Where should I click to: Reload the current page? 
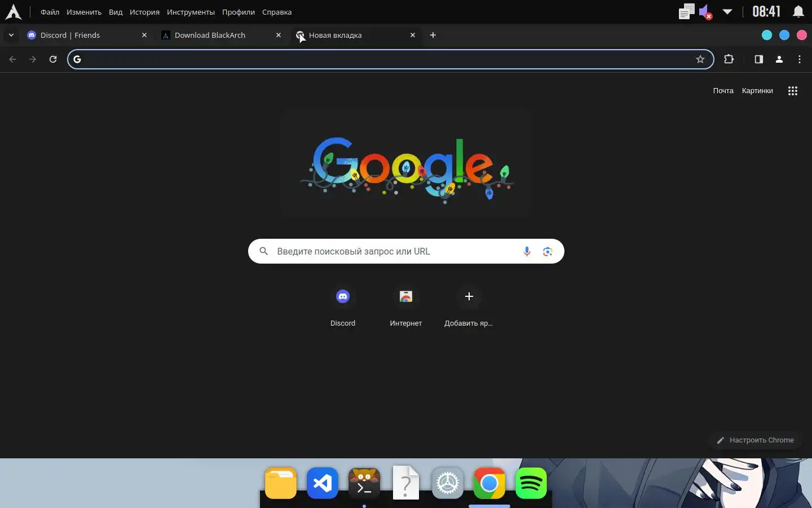click(53, 59)
